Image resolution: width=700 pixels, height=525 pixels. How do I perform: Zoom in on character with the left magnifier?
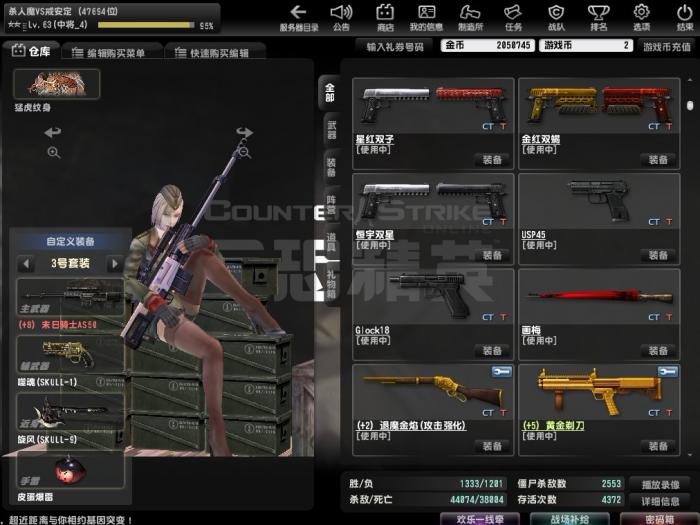[x=54, y=153]
